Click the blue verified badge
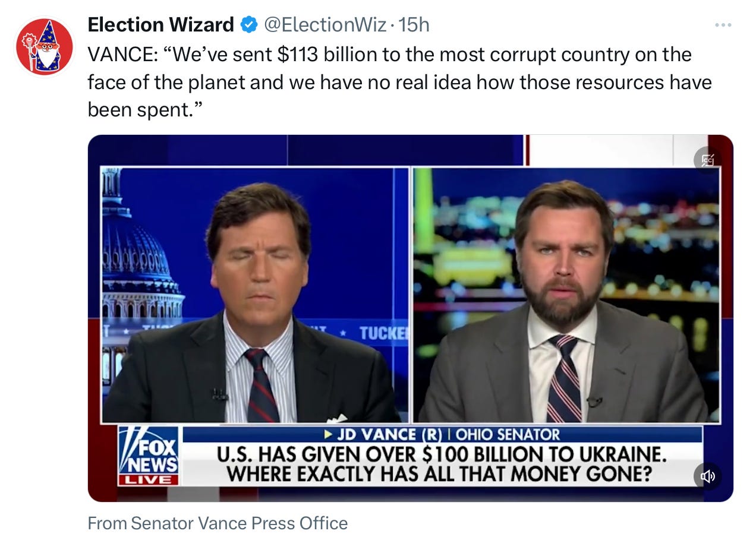Viewport: 756px width, 537px height. pyautogui.click(x=248, y=25)
